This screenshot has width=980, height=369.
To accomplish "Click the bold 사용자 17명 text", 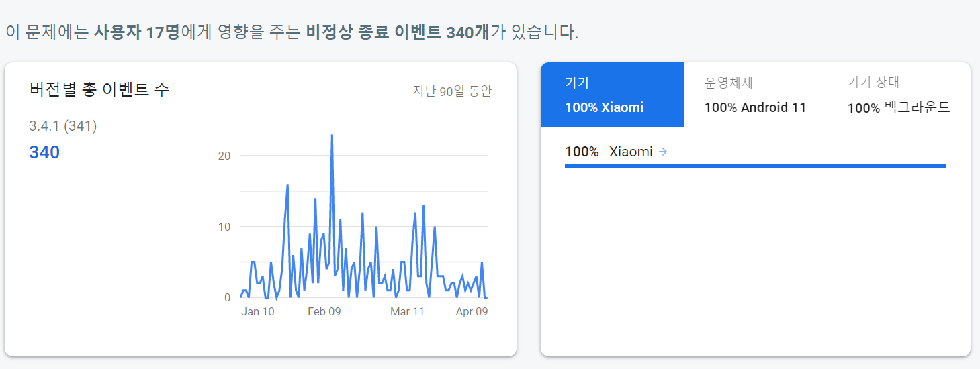I will [137, 32].
